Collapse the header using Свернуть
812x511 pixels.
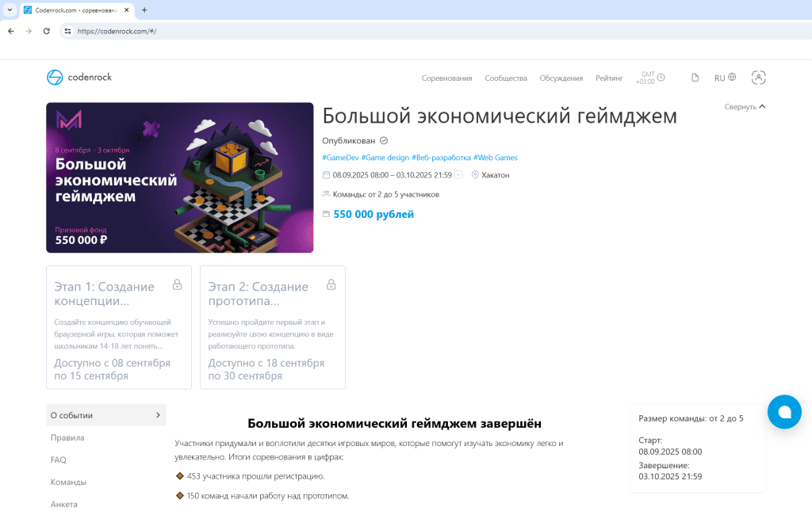coord(745,106)
